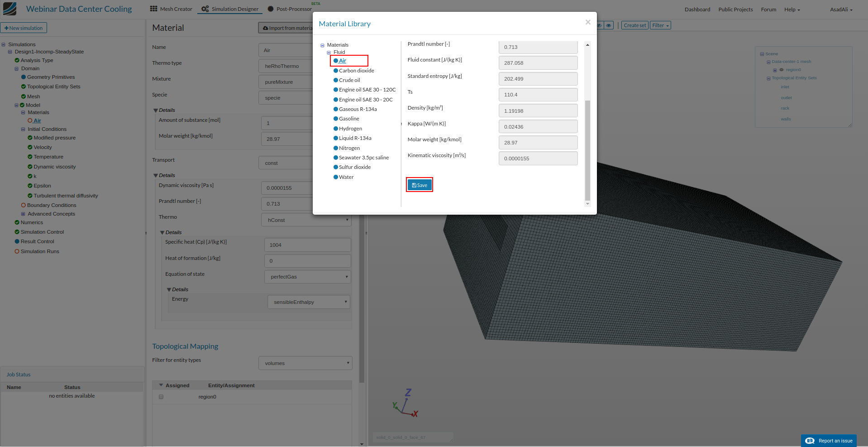The image size is (868, 447).
Task: Click the Save button in Material Library
Action: [420, 185]
